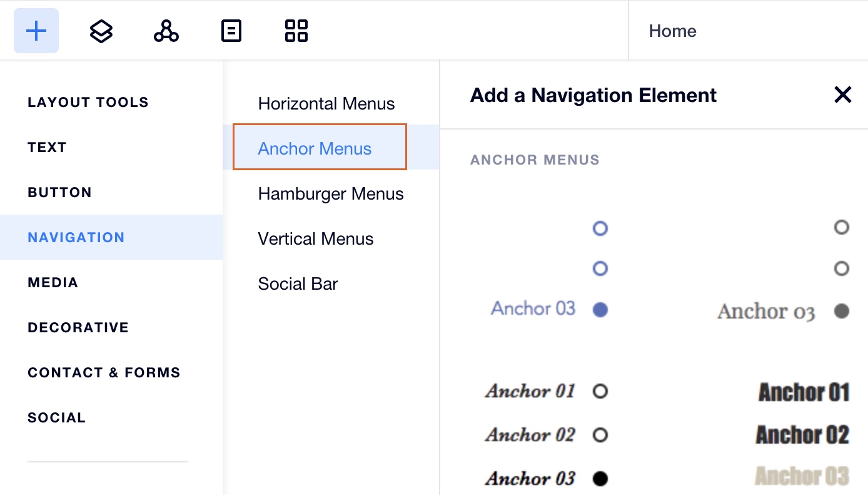868x495 pixels.
Task: Select the Social Bar option
Action: [x=298, y=283]
